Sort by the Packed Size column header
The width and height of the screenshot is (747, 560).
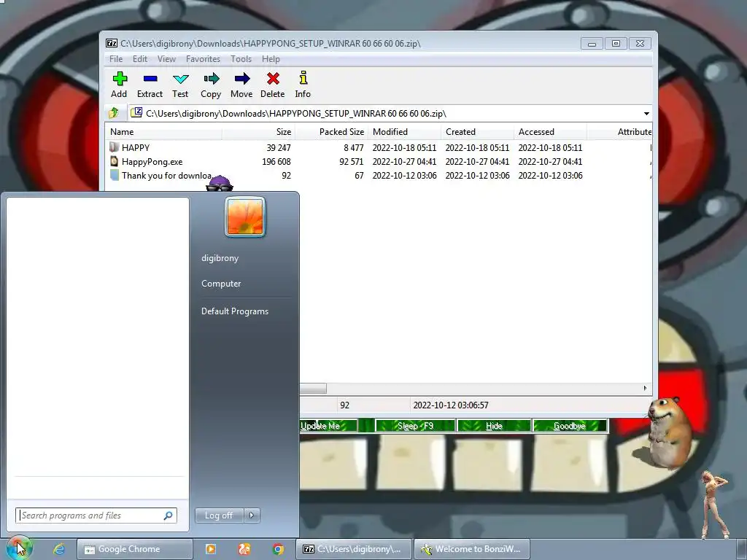pos(331,132)
